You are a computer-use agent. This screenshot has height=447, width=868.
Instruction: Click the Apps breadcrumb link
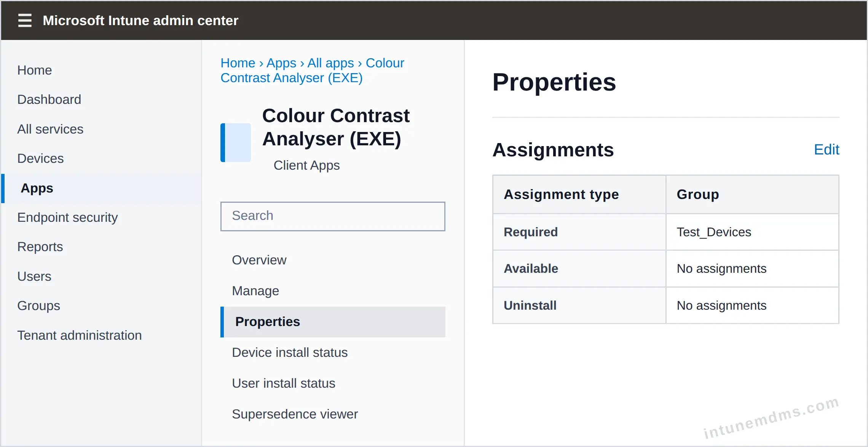click(x=281, y=63)
